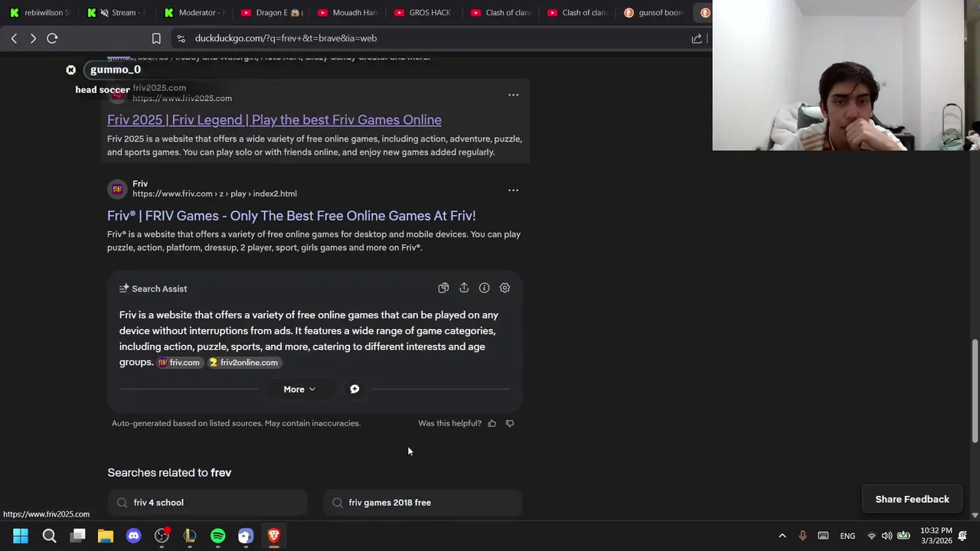
Task: Open Discord from the taskbar
Action: click(x=134, y=536)
